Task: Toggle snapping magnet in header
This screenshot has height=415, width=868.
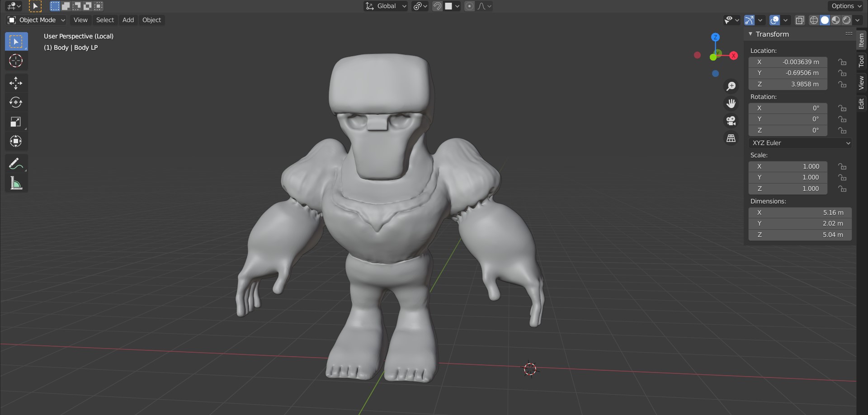Action: point(437,6)
